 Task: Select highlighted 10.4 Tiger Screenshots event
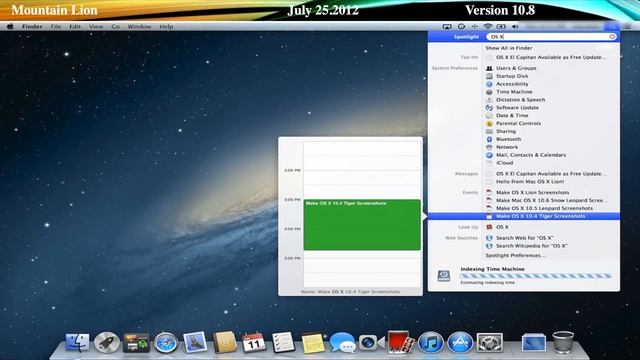[524, 216]
